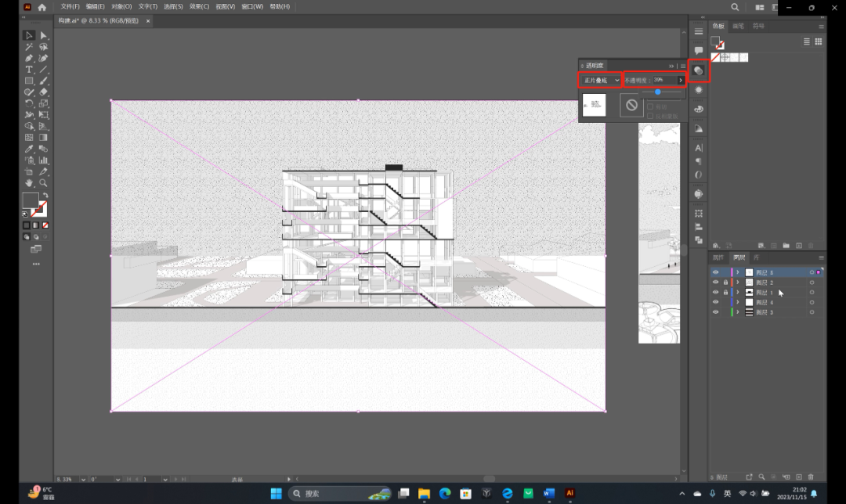The width and height of the screenshot is (846, 504).
Task: Open the zoom level dropdown in status bar
Action: coord(83,479)
